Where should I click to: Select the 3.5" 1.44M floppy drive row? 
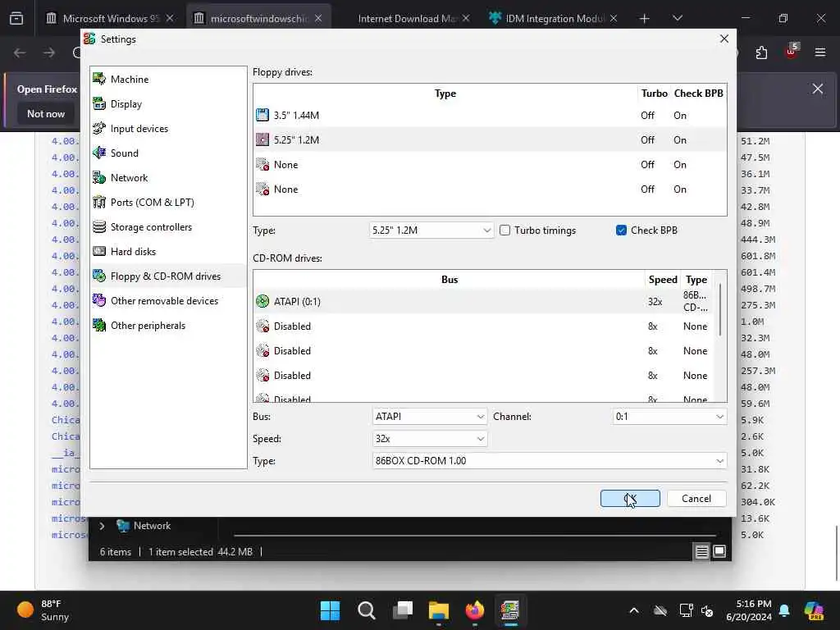point(490,115)
